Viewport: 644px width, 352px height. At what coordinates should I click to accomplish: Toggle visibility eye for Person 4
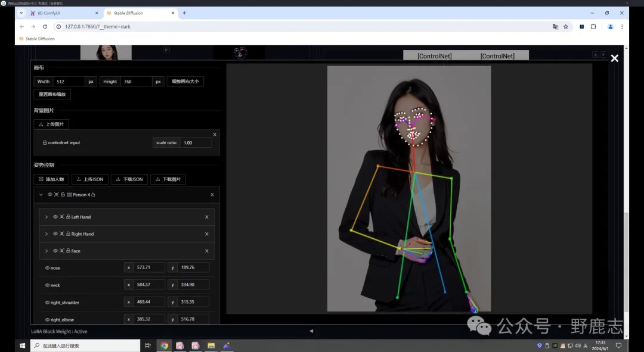click(49, 194)
